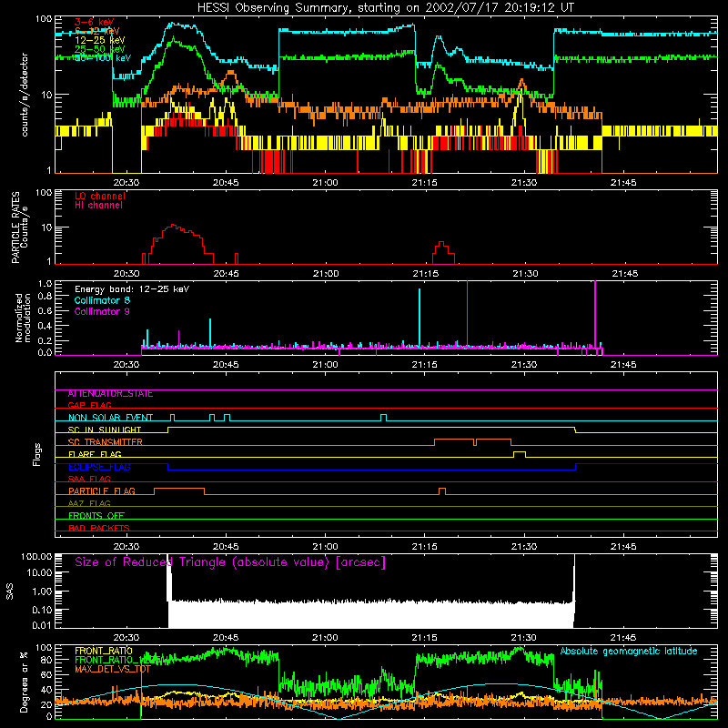Click the Flags axis title
Screen dimensions: 728x728
[36, 455]
